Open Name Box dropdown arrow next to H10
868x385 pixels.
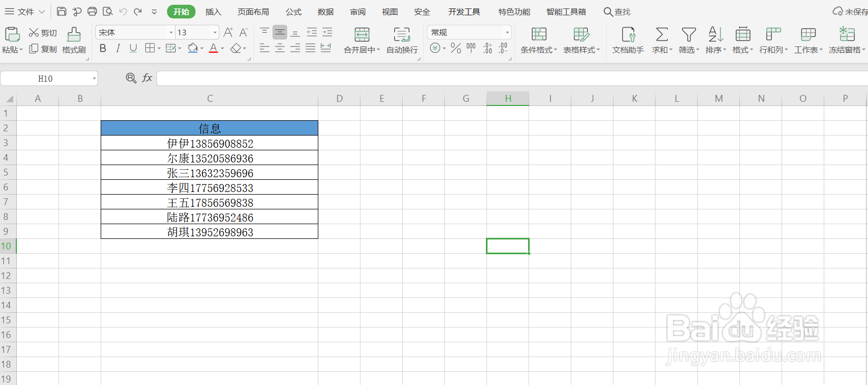click(94, 79)
